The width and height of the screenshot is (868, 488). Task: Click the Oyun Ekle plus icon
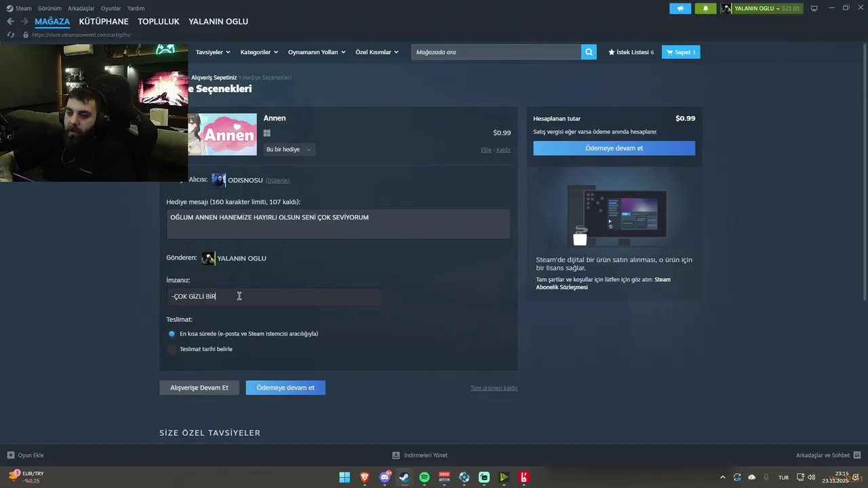(11, 455)
